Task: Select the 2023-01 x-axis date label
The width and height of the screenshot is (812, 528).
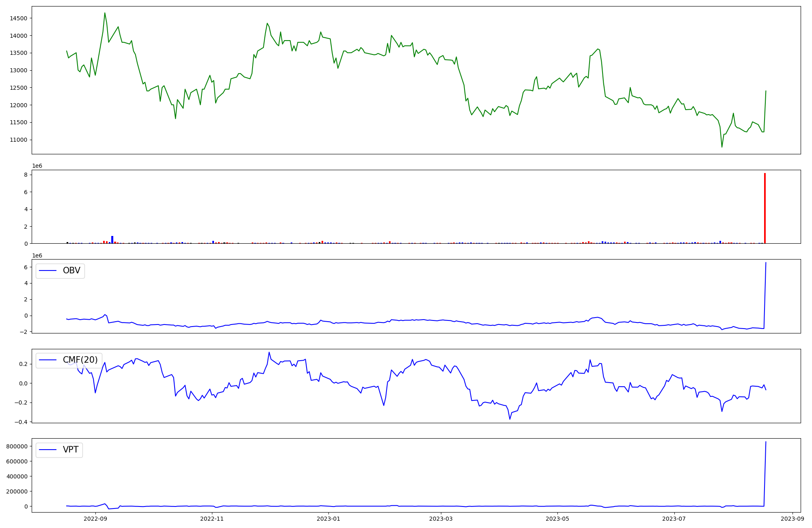Action: 328,519
